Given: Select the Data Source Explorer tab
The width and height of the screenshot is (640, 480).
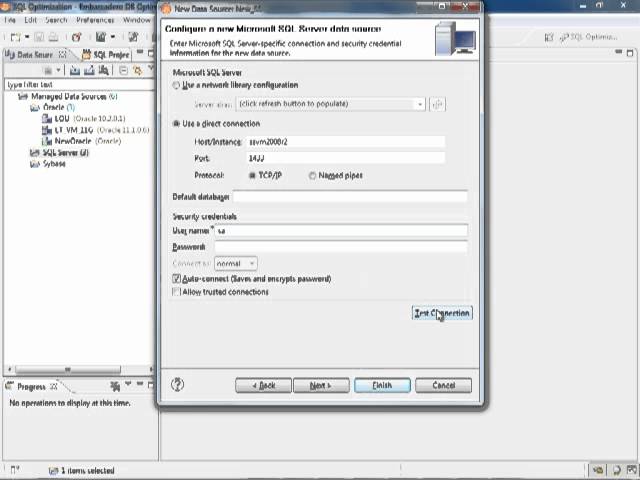Looking at the screenshot, I should click(x=35, y=54).
